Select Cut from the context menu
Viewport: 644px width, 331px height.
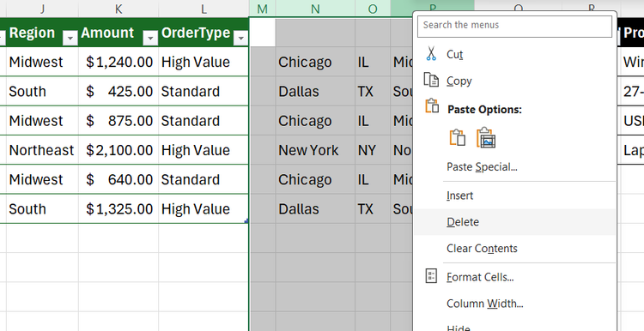coord(514,54)
